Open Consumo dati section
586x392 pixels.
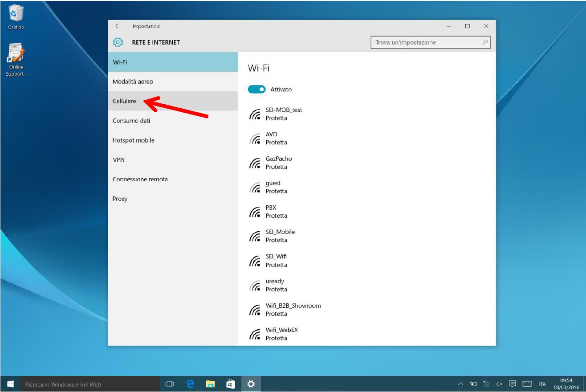click(173, 121)
